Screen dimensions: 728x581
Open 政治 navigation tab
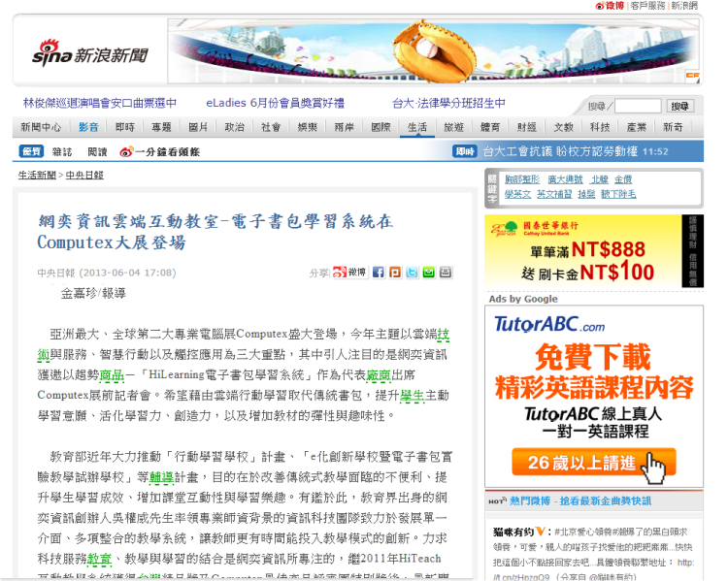tap(235, 127)
